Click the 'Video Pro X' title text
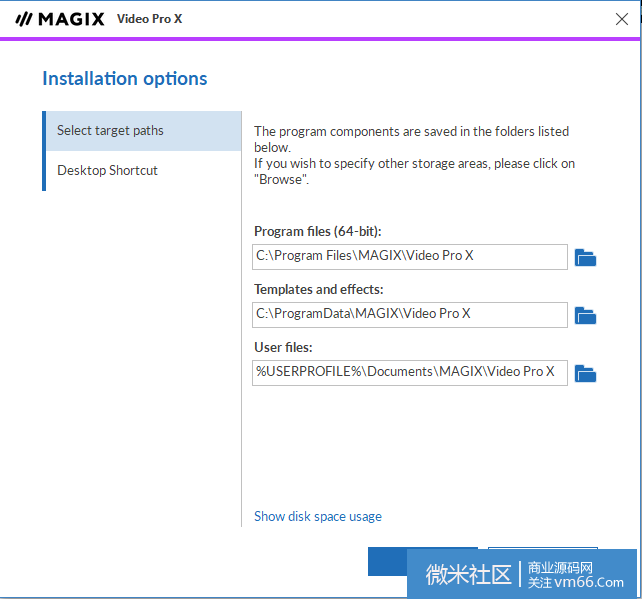The image size is (642, 599). pyautogui.click(x=149, y=19)
